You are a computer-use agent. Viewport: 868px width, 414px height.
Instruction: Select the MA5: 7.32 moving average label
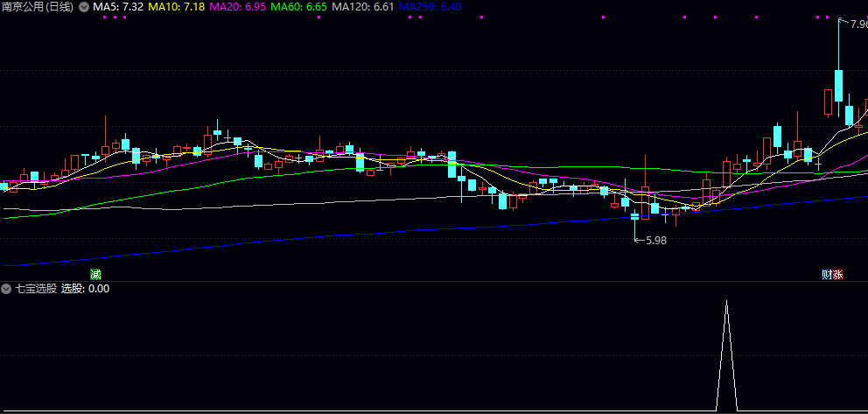click(118, 7)
